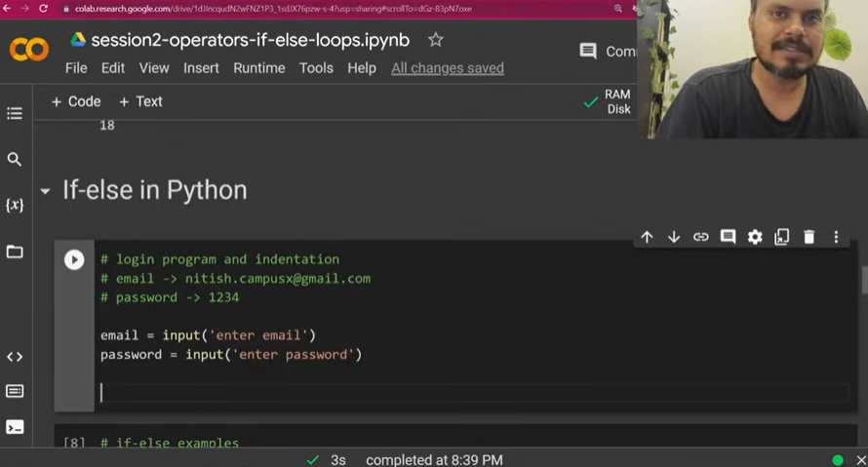Open the table of contents sidebar panel
Viewport: 868px width, 467px height.
click(15, 113)
